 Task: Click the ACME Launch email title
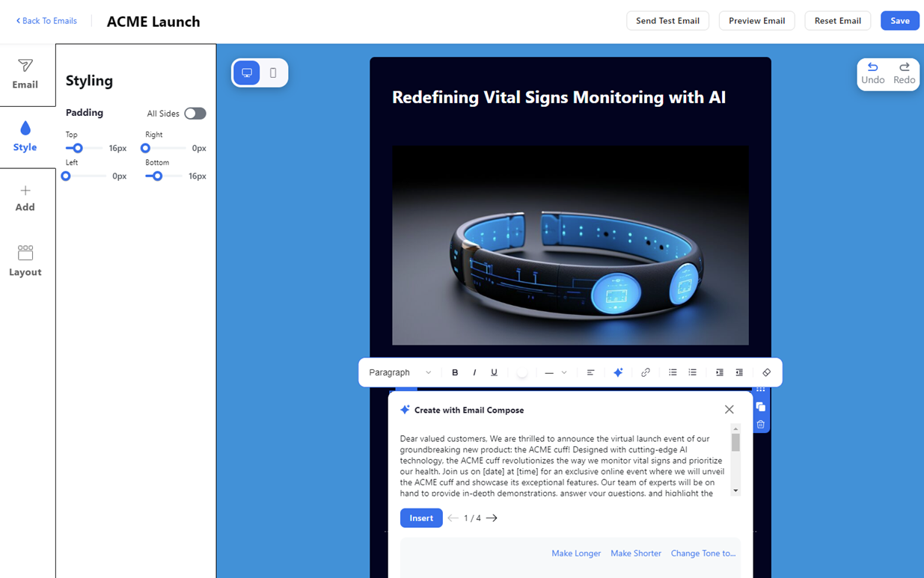point(153,22)
